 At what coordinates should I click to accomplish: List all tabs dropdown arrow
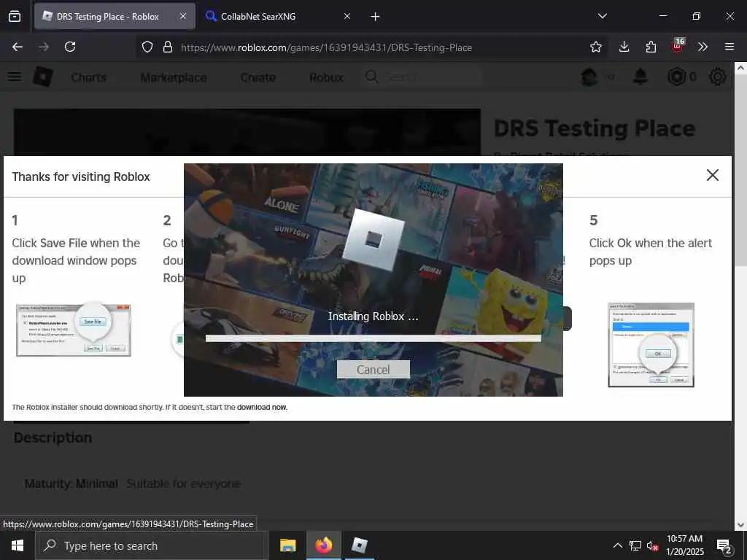(x=602, y=16)
